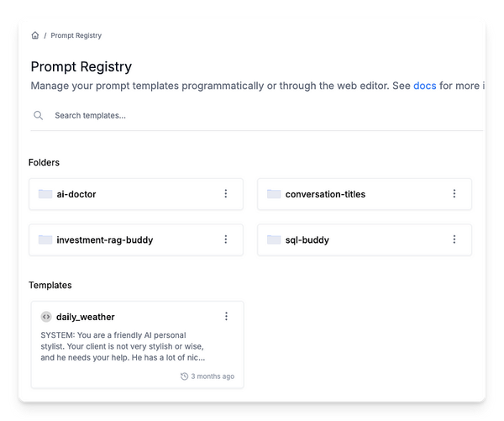The width and height of the screenshot is (504, 421).
Task: Open the ai-doctor folder options menu
Action: click(226, 194)
